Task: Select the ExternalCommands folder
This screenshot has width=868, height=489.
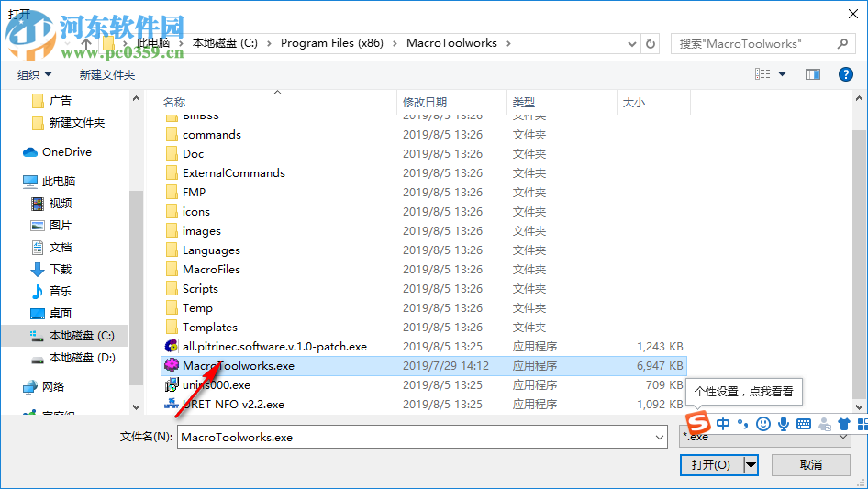Action: click(x=234, y=173)
